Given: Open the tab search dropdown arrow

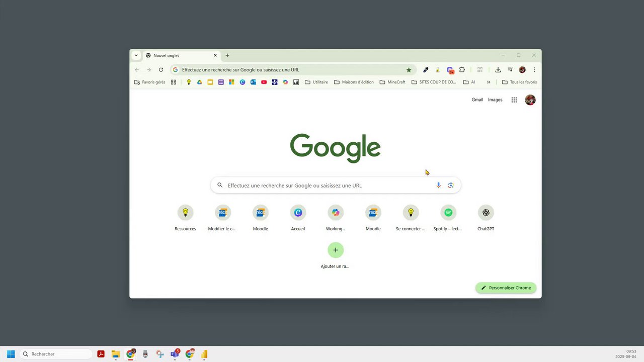Looking at the screenshot, I should [136, 55].
